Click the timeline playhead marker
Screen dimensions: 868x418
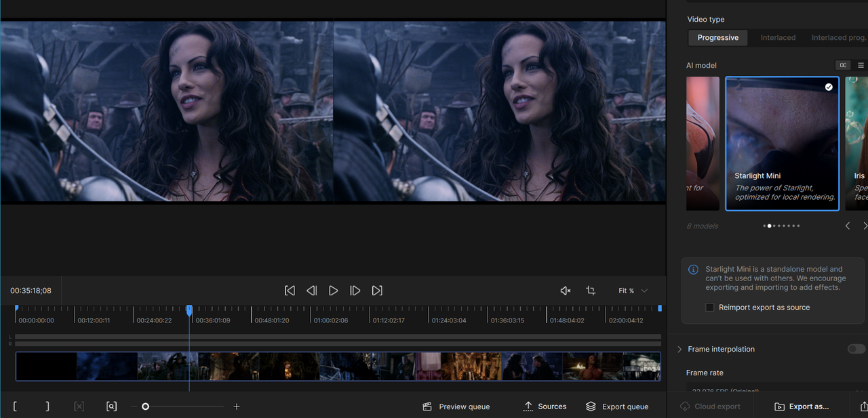tap(189, 310)
